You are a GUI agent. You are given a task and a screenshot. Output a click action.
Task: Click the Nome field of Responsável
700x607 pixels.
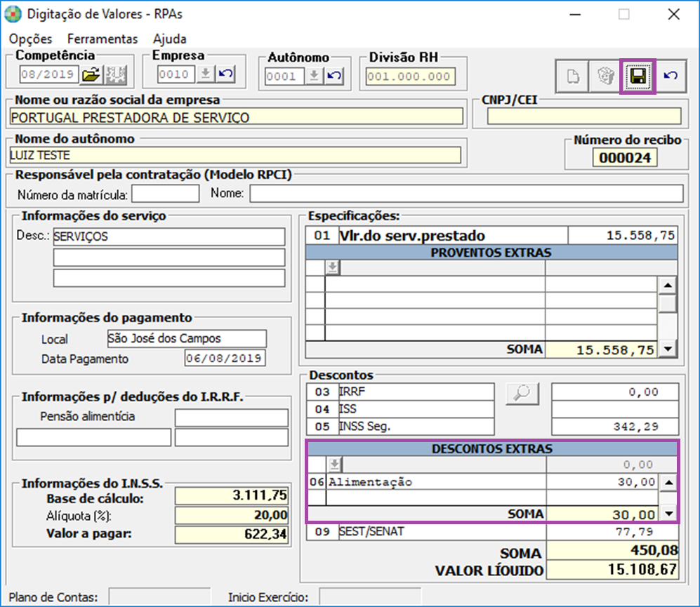click(466, 194)
